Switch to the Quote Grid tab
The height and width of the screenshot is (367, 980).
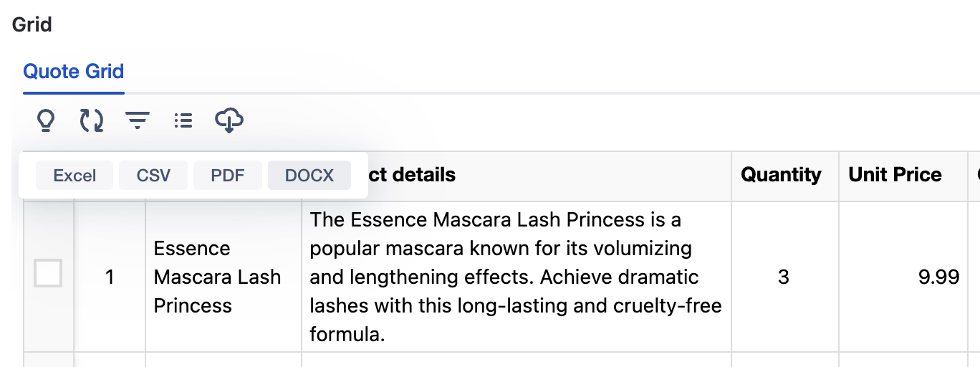74,72
